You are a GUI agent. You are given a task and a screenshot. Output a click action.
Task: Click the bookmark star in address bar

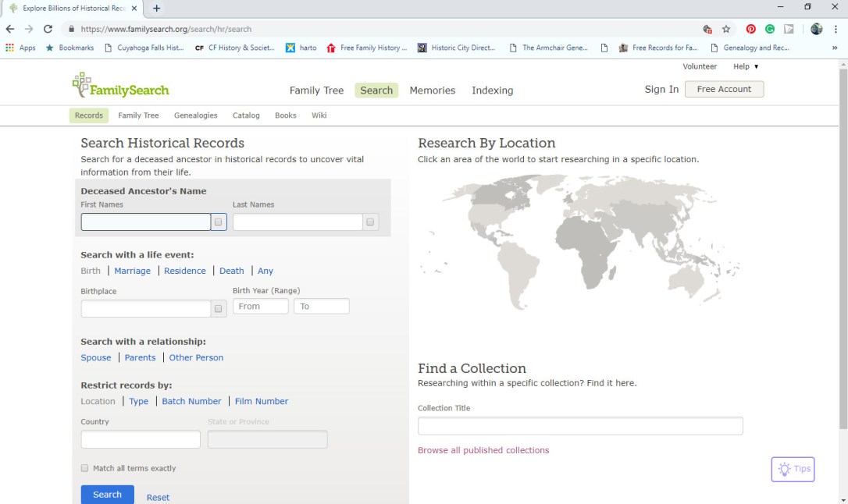[x=726, y=28]
